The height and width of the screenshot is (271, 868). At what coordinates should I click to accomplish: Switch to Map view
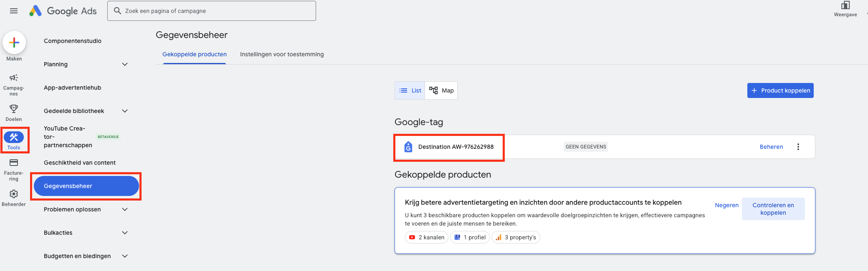pyautogui.click(x=441, y=90)
